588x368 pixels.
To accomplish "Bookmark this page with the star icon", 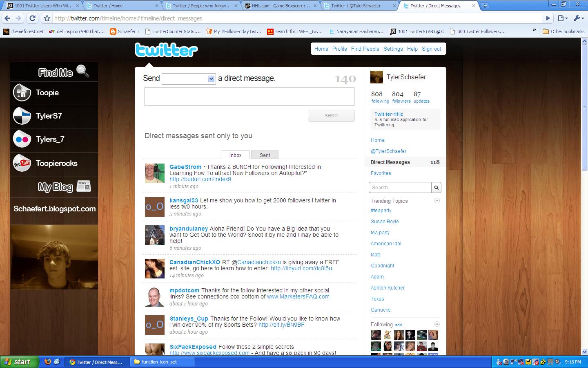I will [x=47, y=18].
